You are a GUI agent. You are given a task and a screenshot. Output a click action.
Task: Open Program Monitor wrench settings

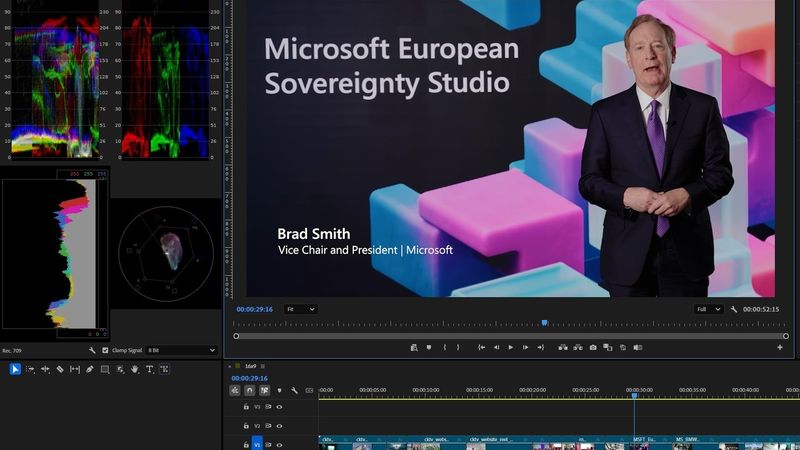click(x=734, y=309)
